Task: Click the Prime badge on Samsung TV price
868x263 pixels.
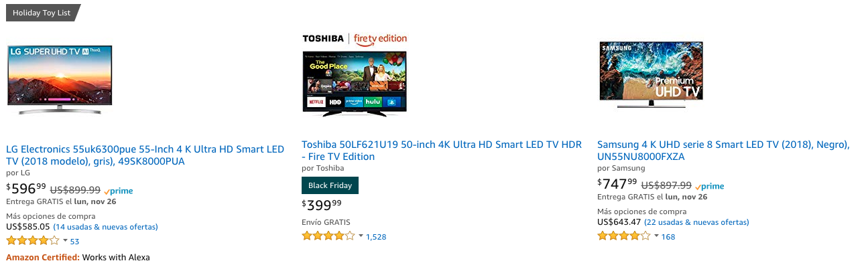Action: 709,186
